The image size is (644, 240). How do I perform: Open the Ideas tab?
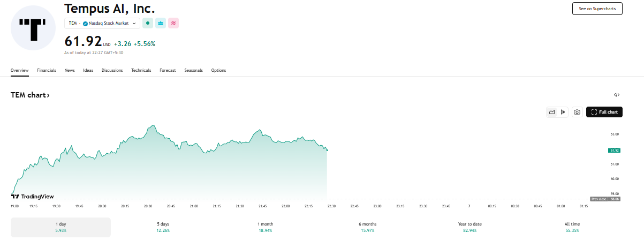88,70
